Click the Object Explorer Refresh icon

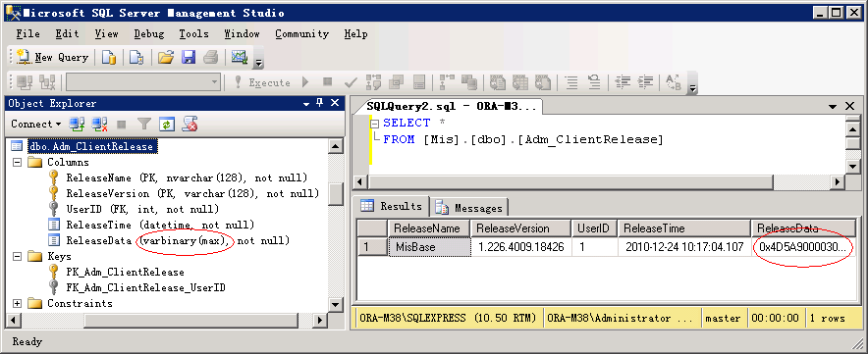click(167, 124)
